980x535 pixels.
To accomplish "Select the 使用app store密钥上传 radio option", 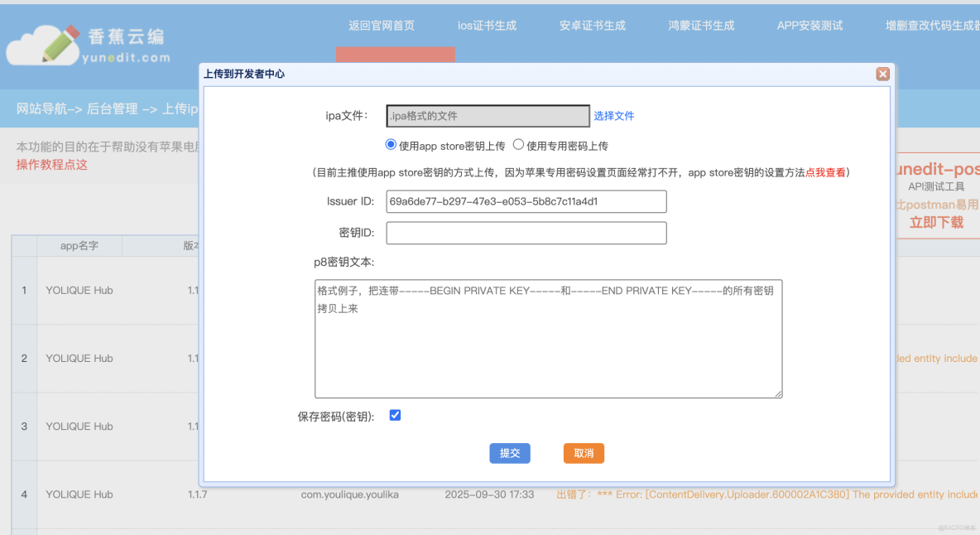I will click(390, 143).
